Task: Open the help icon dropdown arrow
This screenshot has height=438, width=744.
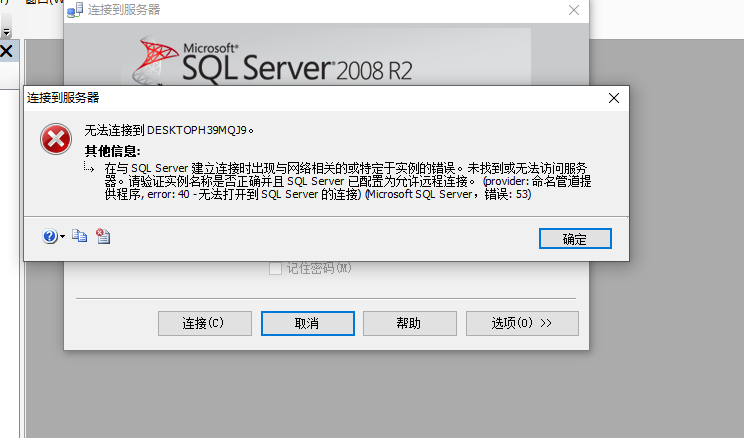Action: [63, 236]
